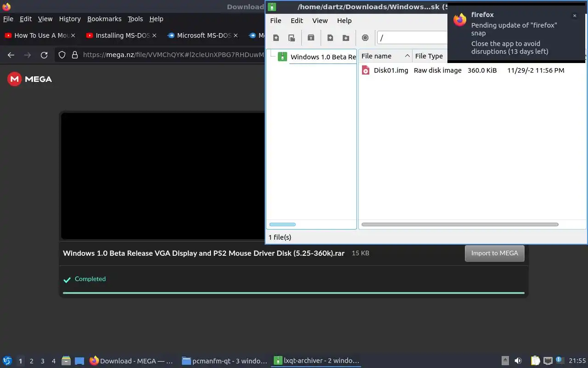This screenshot has width=588, height=368.
Task: Click the Stop operation toolbar icon
Action: [365, 38]
